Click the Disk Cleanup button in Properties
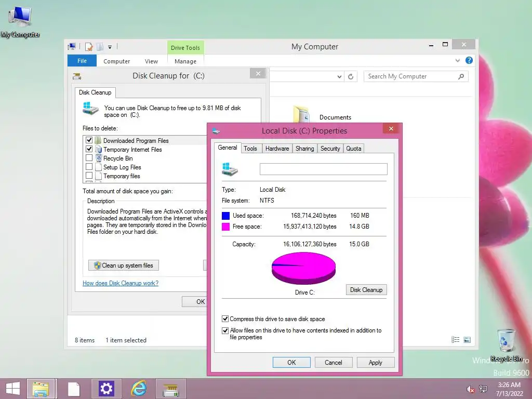 [x=366, y=290]
